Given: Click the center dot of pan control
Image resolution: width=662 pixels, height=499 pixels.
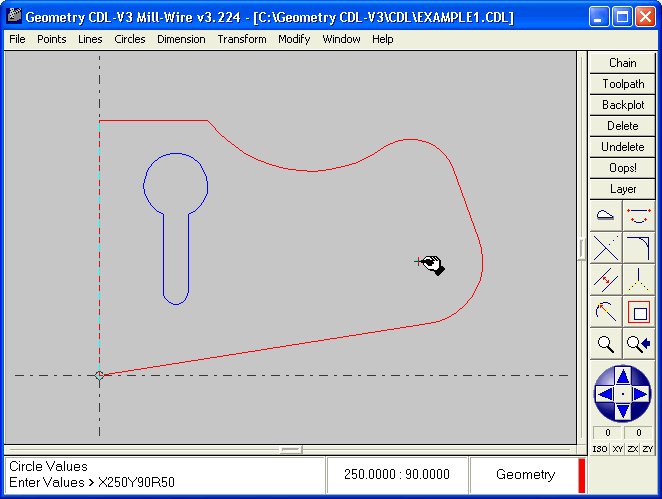Looking at the screenshot, I should click(x=623, y=394).
